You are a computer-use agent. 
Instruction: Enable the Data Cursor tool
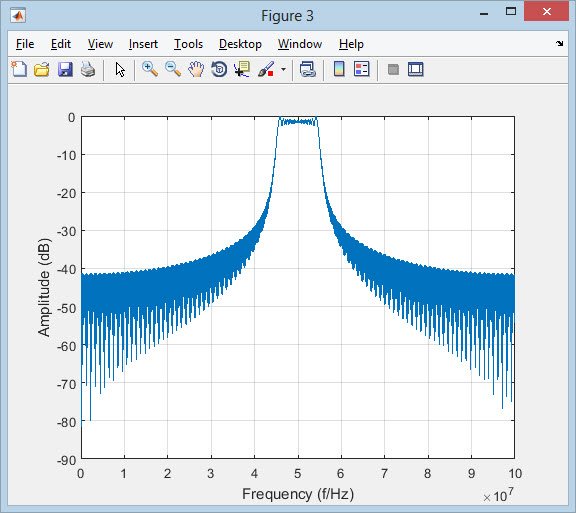pyautogui.click(x=242, y=69)
